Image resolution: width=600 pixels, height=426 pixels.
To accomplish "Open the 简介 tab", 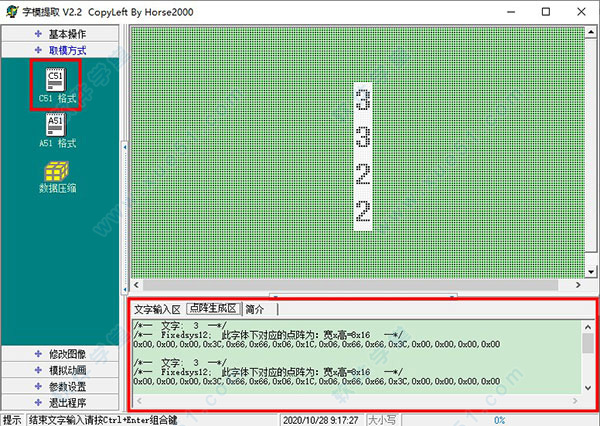I will pyautogui.click(x=256, y=310).
